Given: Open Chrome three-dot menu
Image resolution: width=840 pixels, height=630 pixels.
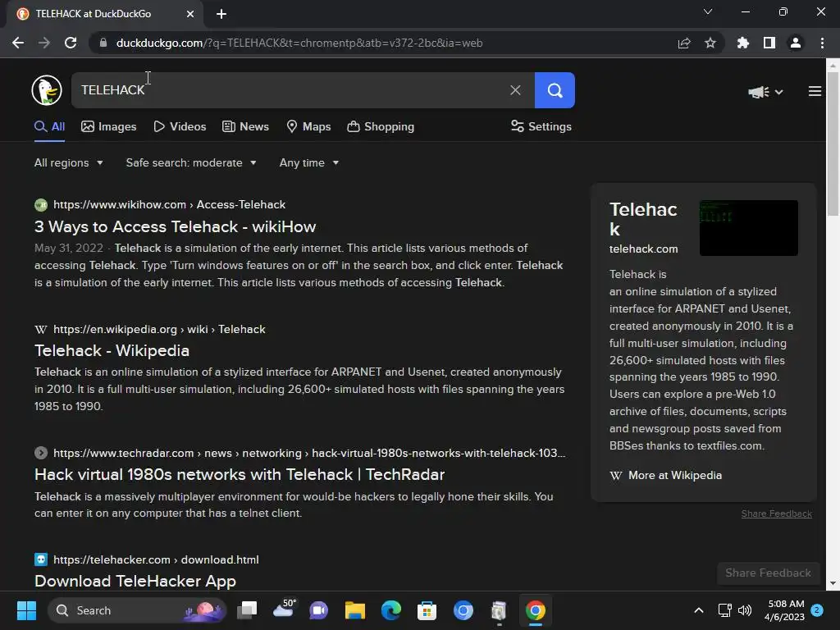Looking at the screenshot, I should [x=822, y=43].
